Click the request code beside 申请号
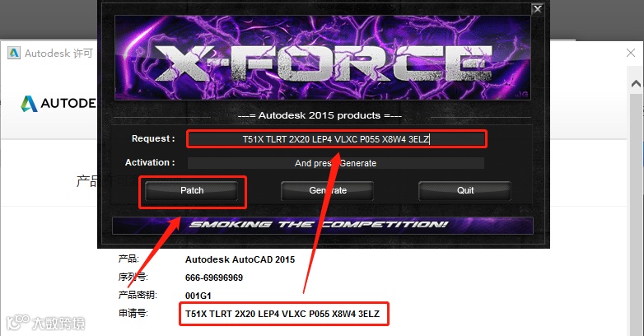This screenshot has width=644, height=336. [282, 314]
